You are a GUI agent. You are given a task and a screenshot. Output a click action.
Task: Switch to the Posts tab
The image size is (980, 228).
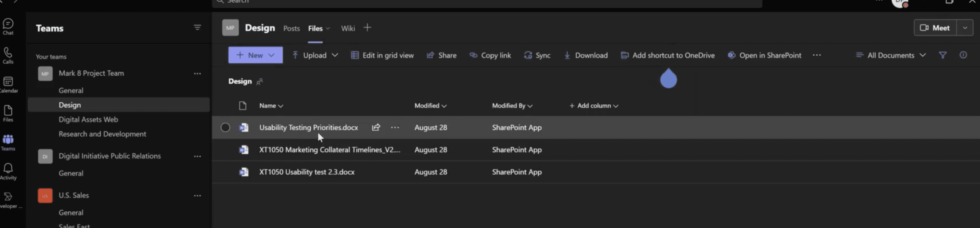tap(292, 28)
